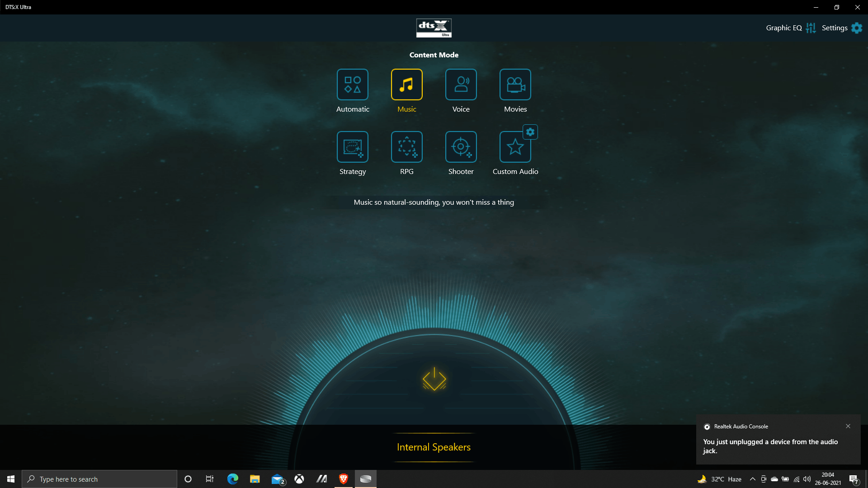The image size is (868, 488).
Task: Open Task View on taskbar
Action: click(x=210, y=479)
